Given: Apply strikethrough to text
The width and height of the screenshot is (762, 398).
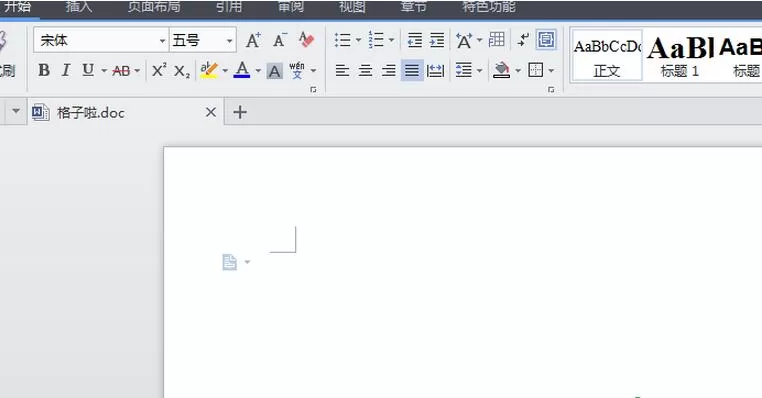Looking at the screenshot, I should point(121,71).
